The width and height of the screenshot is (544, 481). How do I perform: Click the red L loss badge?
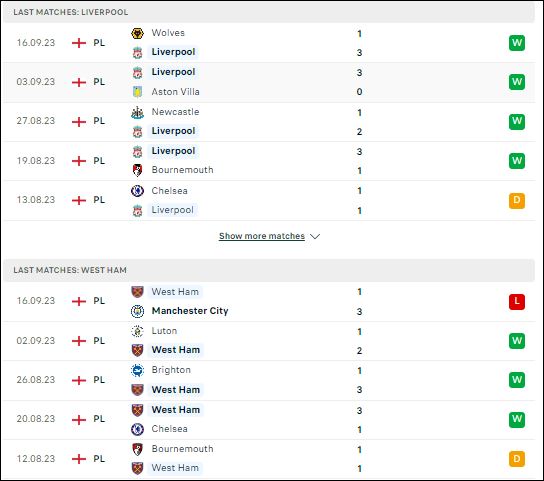pos(517,301)
